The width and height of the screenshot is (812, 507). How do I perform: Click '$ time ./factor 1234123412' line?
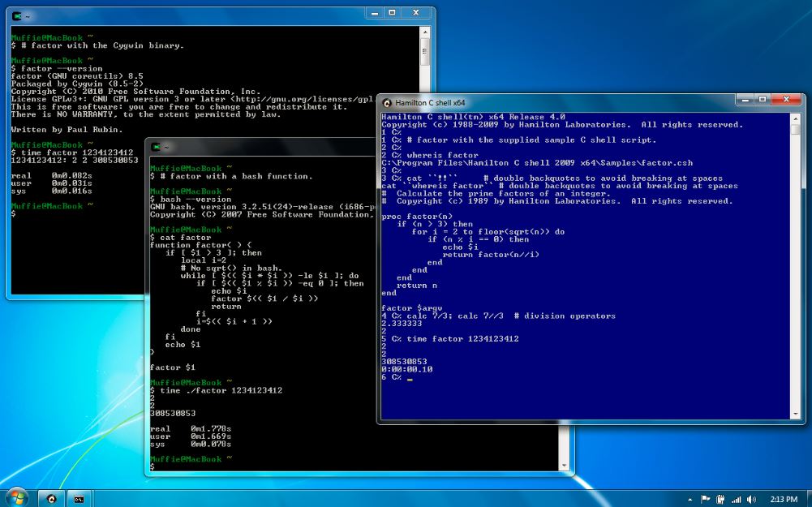click(216, 390)
